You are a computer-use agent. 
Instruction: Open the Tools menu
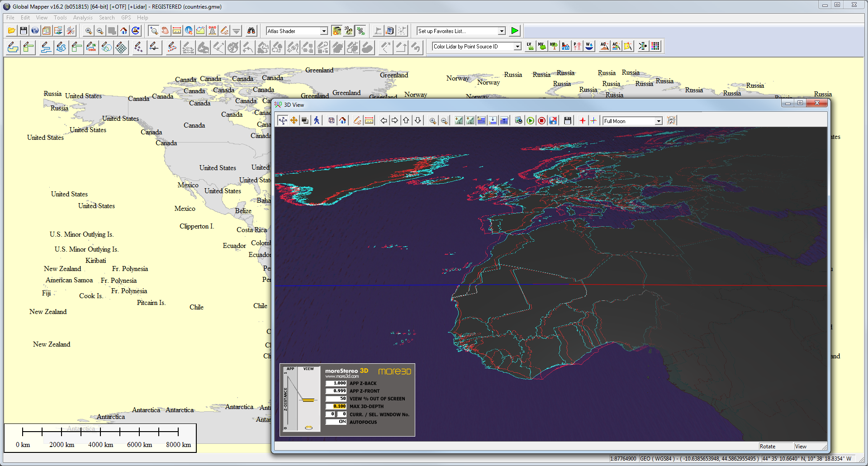(60, 18)
